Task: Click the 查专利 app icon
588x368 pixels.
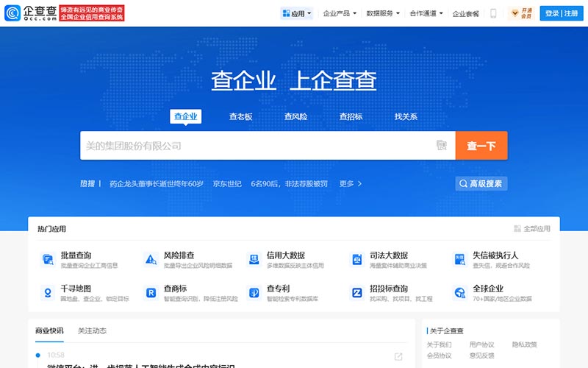Action: click(254, 292)
